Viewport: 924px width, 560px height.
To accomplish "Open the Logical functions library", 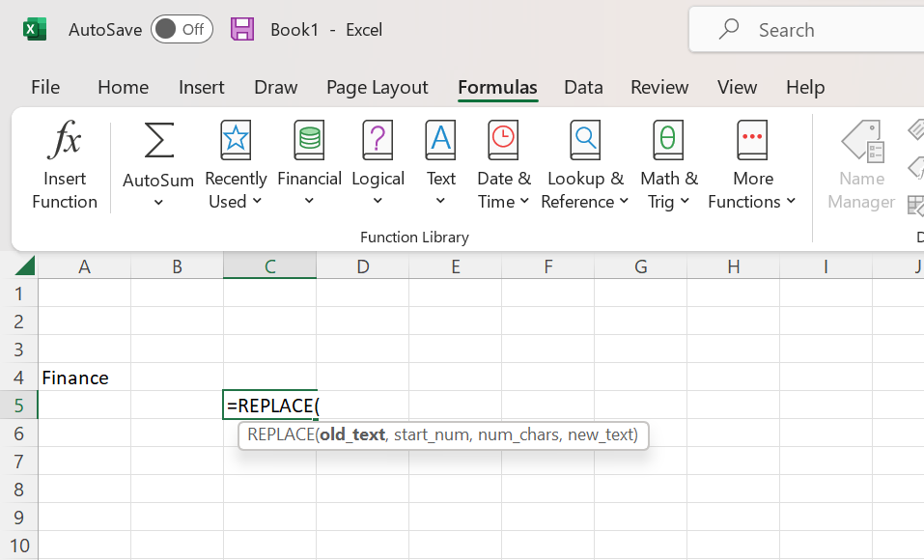I will coord(378,164).
